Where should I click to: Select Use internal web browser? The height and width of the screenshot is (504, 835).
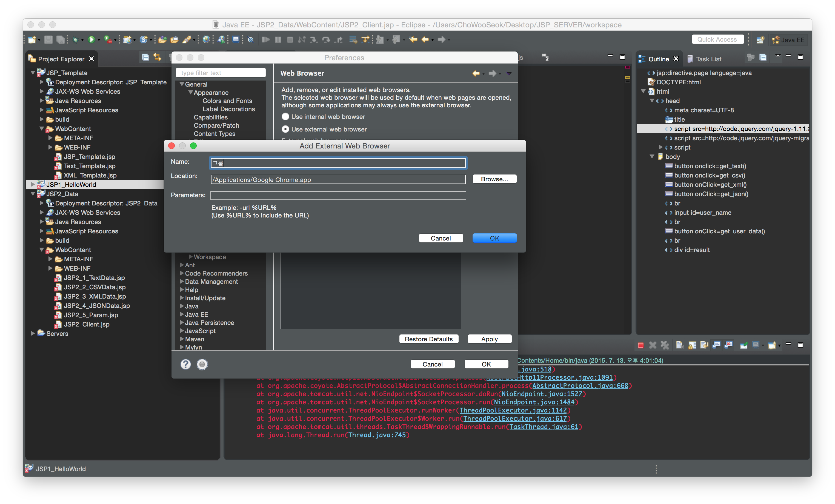285,117
